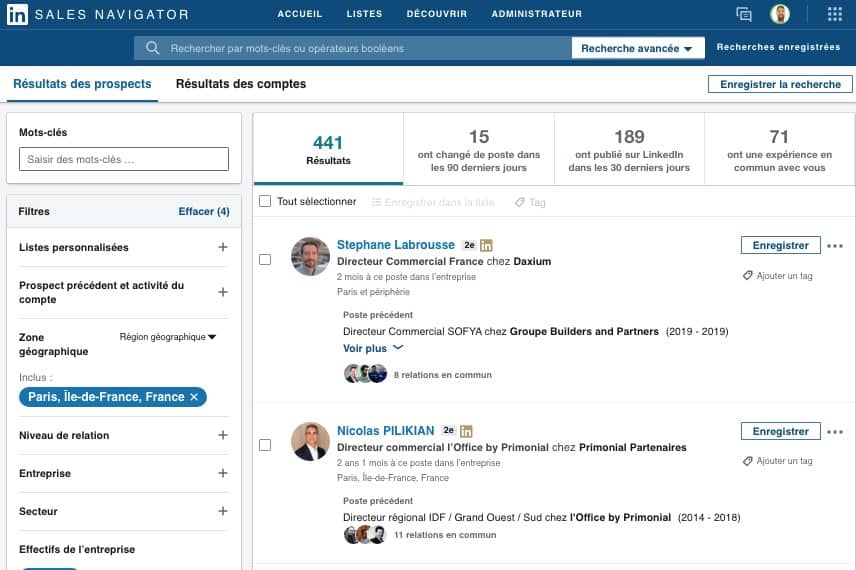Click the search magnifier icon

tap(153, 48)
